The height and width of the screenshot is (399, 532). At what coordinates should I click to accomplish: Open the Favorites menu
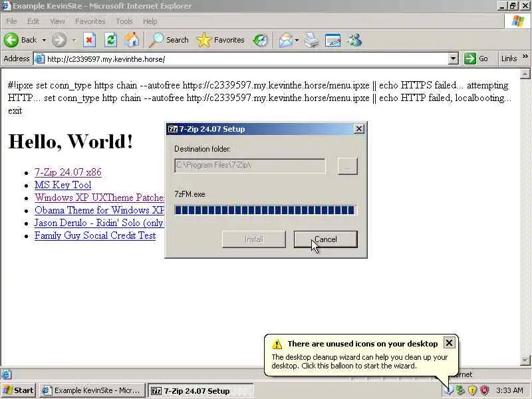(90, 21)
